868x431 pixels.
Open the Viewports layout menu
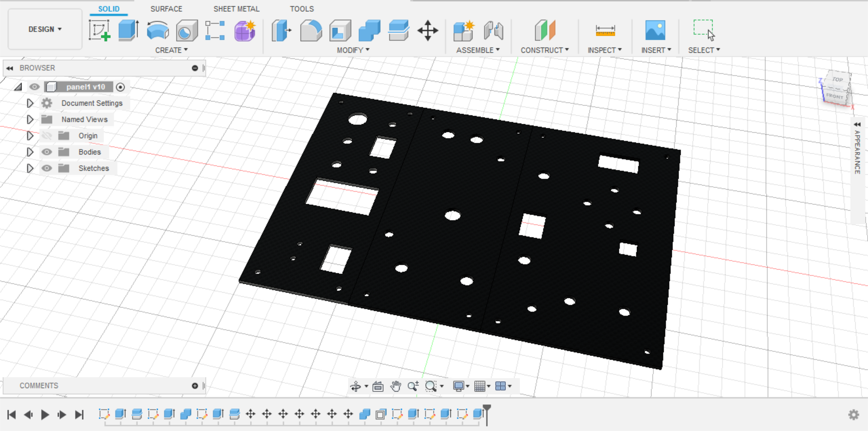[x=503, y=386]
